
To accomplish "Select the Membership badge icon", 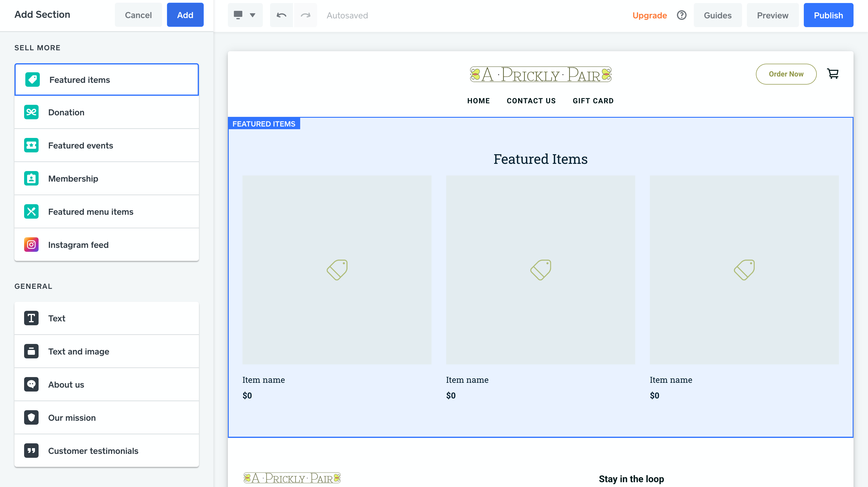I will coord(31,179).
